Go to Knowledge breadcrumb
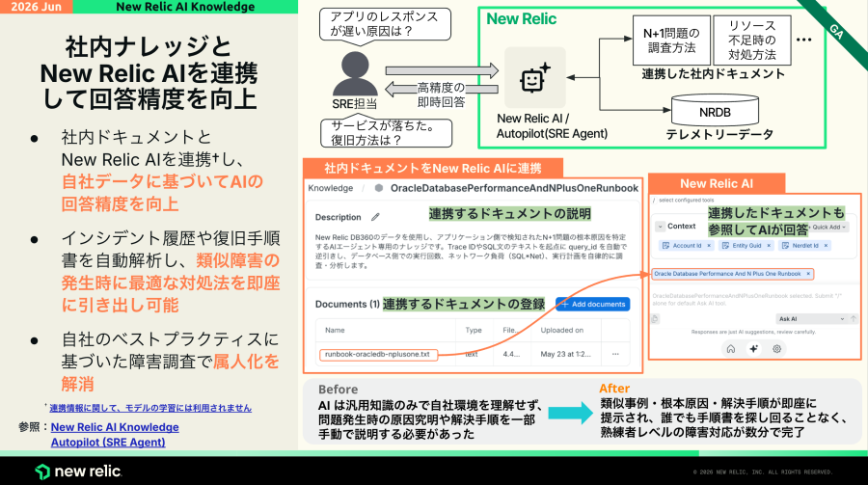 click(x=331, y=188)
